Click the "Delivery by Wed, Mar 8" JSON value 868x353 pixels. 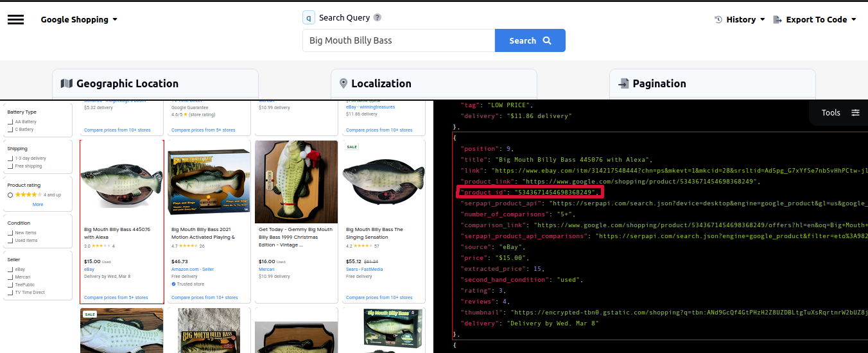tap(553, 323)
